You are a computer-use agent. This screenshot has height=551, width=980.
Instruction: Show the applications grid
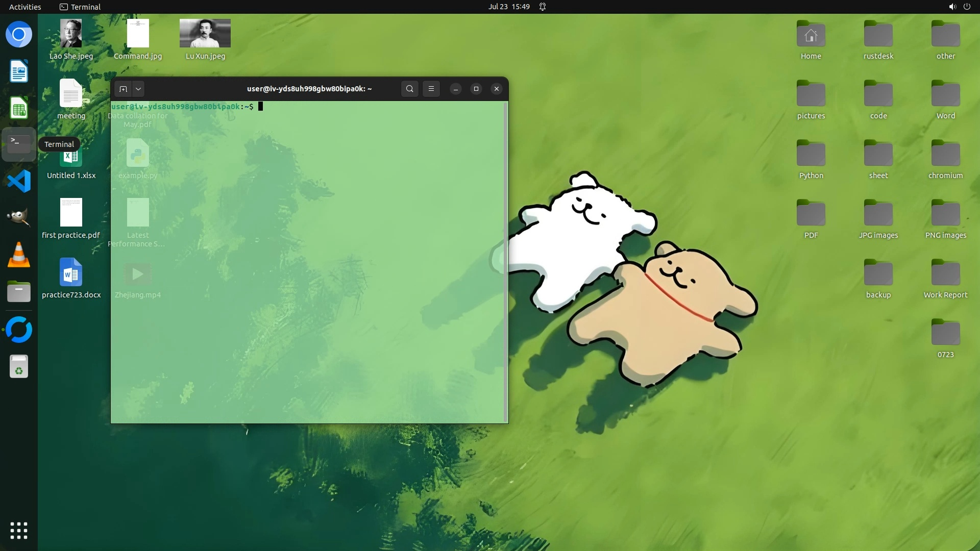tap(19, 530)
